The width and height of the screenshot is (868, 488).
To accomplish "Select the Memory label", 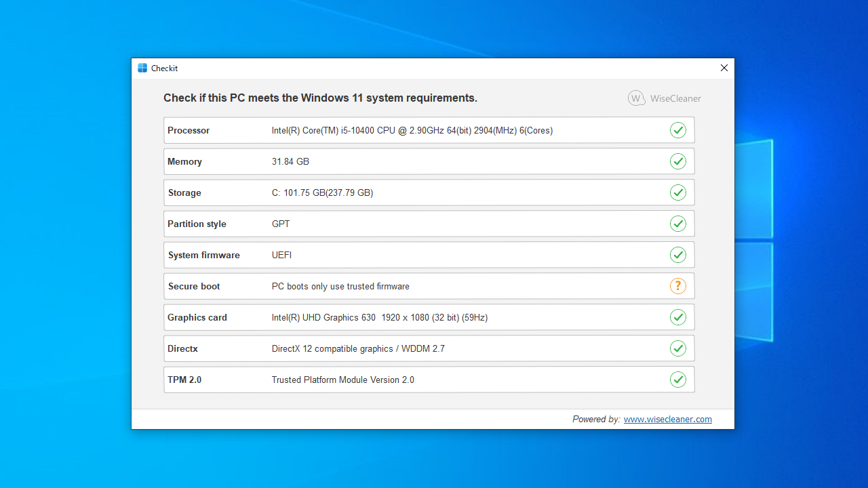I will [x=184, y=161].
